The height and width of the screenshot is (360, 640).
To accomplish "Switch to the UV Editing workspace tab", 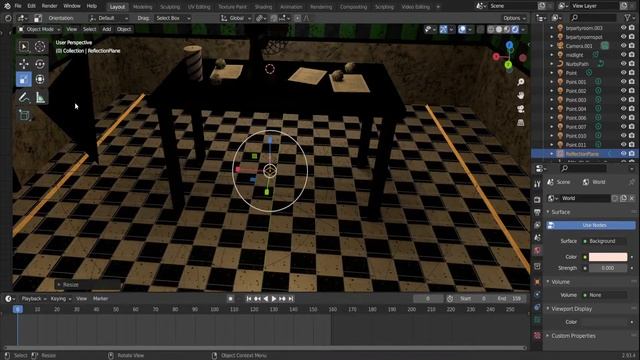I will (x=199, y=7).
